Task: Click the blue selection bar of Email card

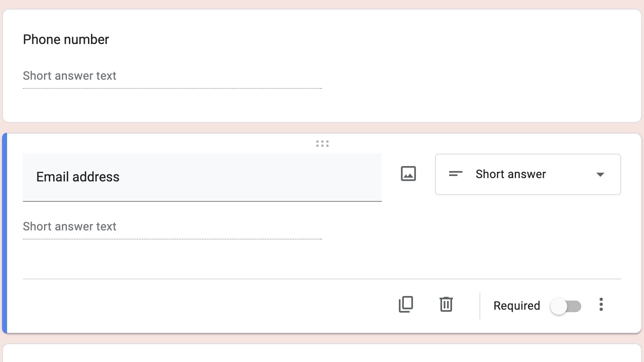Action: pyautogui.click(x=5, y=233)
